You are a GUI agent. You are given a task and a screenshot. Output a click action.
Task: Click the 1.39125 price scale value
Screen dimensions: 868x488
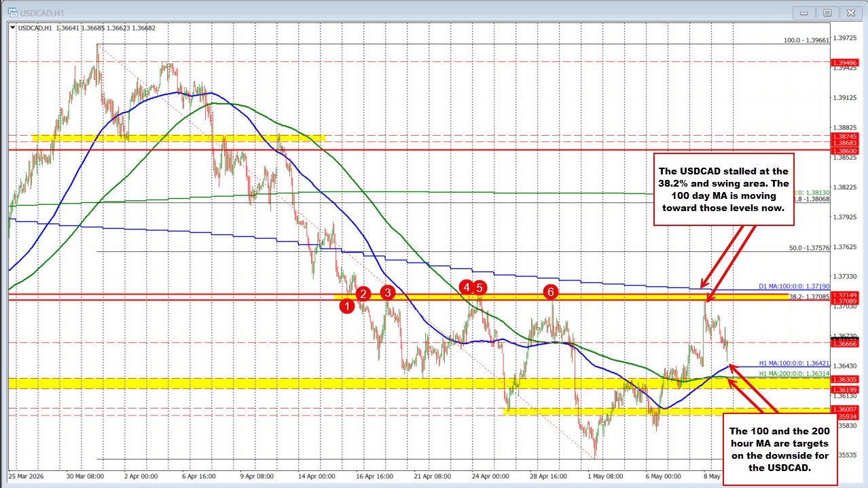(x=846, y=97)
